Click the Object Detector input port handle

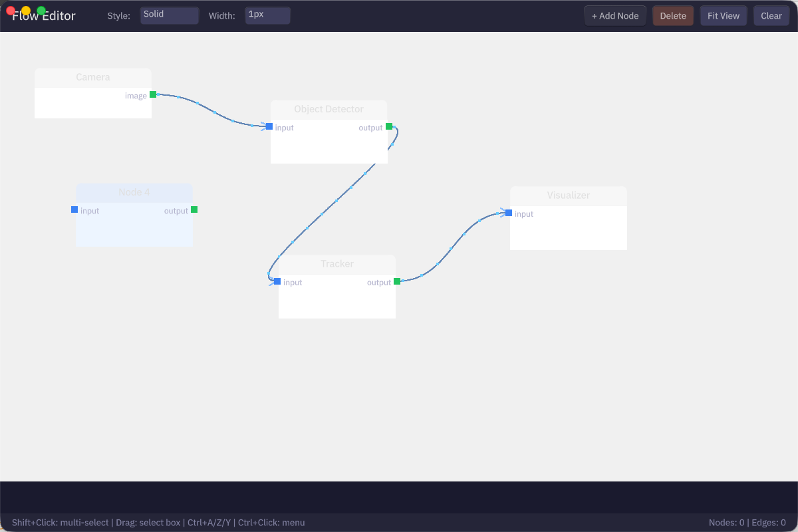tap(269, 126)
